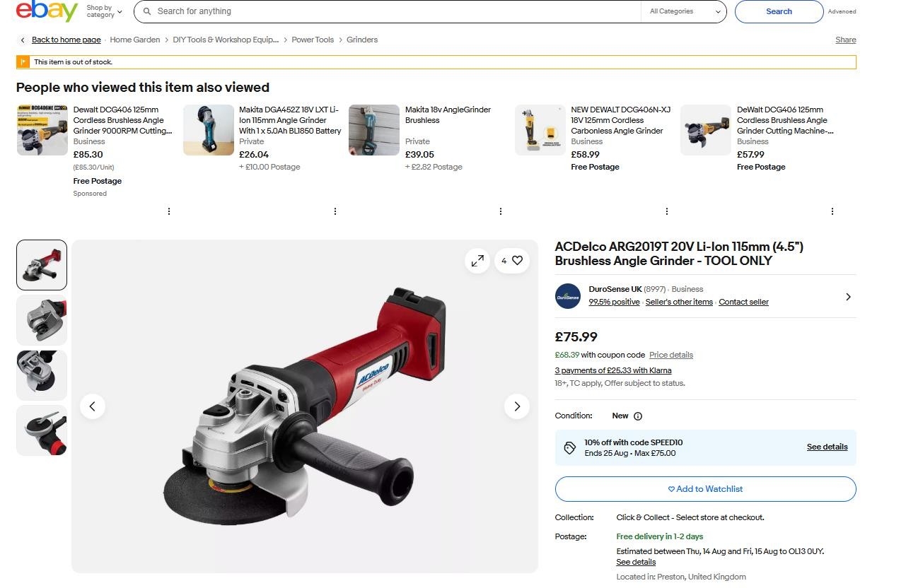Click the blue Search button

click(779, 11)
